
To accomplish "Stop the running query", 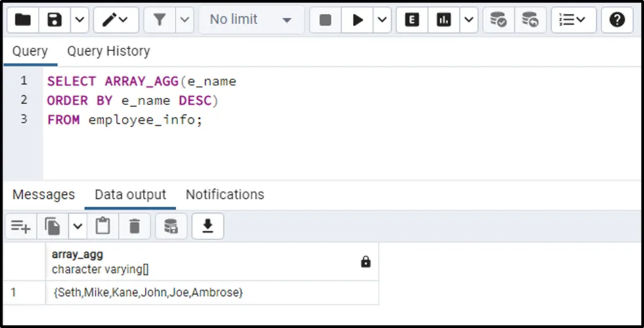I will pos(326,20).
